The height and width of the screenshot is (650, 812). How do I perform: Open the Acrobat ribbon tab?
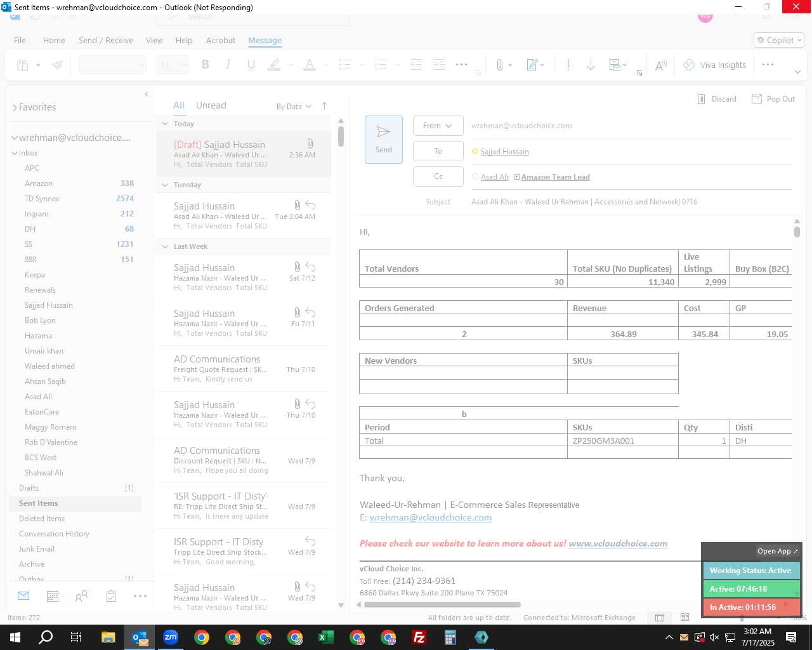tap(221, 40)
